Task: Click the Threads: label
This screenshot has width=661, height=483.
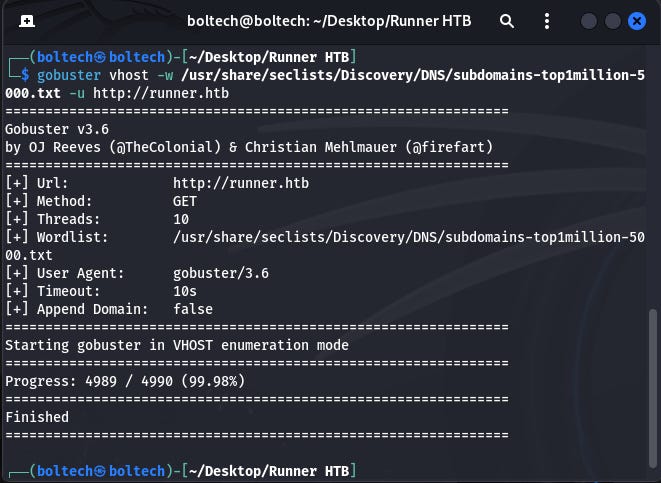Action: click(x=68, y=219)
